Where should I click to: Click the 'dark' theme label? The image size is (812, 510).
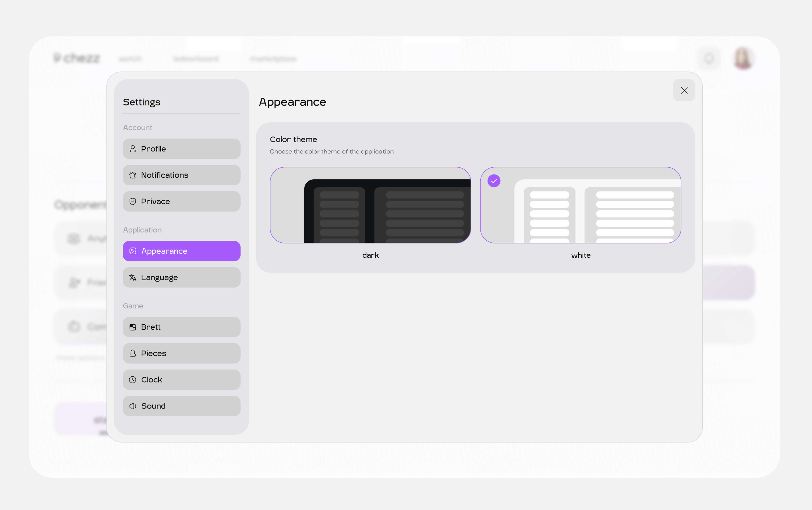click(370, 255)
